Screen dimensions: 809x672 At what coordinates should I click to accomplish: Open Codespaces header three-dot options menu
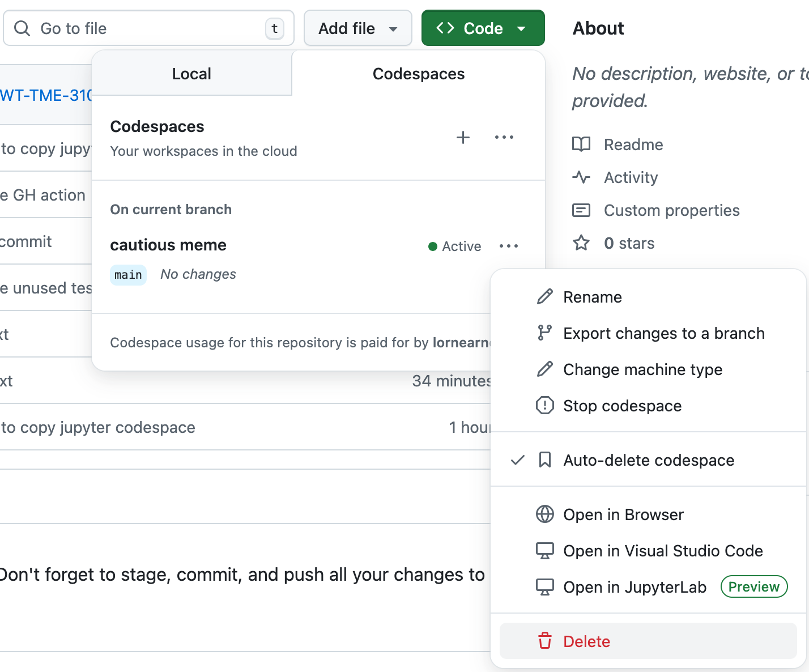click(504, 138)
